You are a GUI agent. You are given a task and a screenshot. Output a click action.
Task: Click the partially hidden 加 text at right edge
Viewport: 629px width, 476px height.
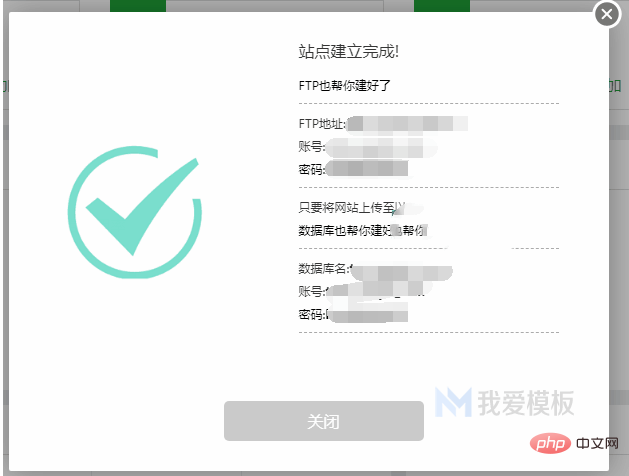pyautogui.click(x=615, y=86)
